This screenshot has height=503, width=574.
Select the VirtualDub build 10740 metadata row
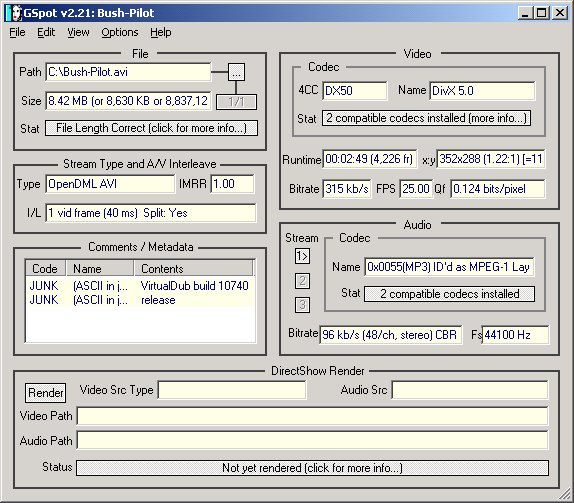pyautogui.click(x=140, y=286)
